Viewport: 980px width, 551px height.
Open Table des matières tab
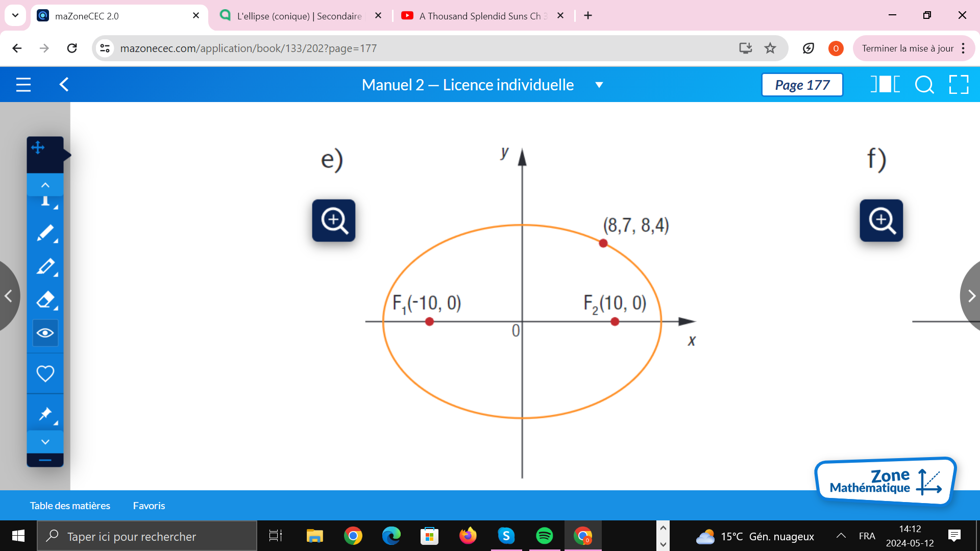pos(70,506)
